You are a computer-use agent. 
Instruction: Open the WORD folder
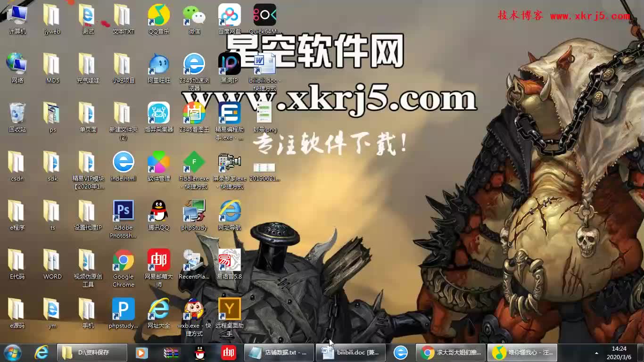coord(52,264)
